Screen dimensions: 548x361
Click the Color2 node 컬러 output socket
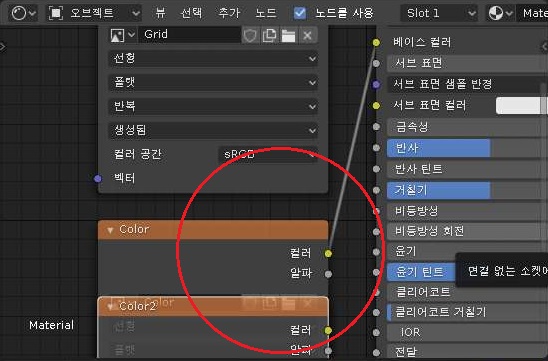pos(328,330)
